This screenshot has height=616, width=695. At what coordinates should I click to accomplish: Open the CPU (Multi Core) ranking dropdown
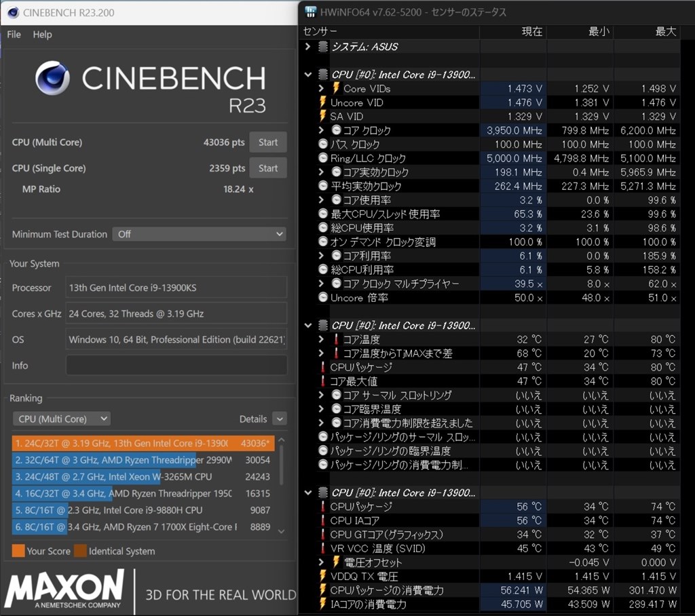coord(61,419)
